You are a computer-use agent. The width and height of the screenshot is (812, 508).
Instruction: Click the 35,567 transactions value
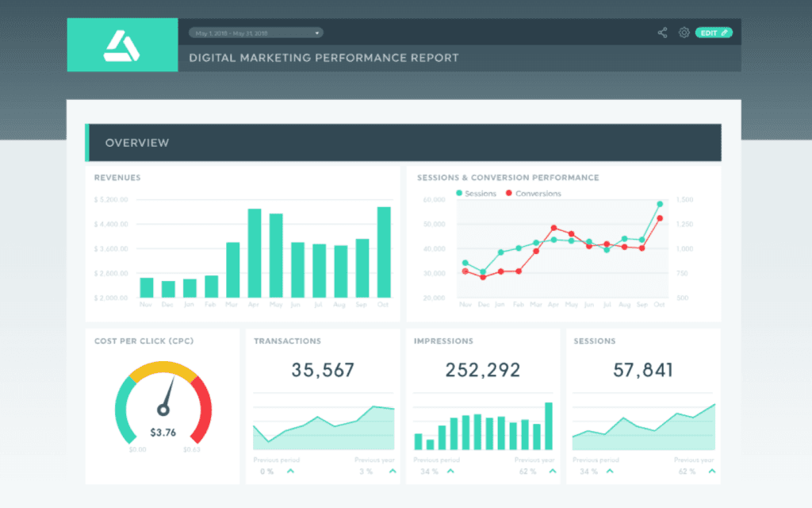point(323,370)
